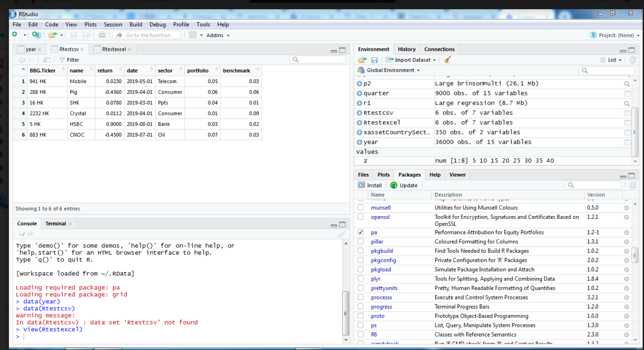The height and width of the screenshot is (350, 644).
Task: Click the magnifier icon for p2 object
Action: [x=627, y=84]
